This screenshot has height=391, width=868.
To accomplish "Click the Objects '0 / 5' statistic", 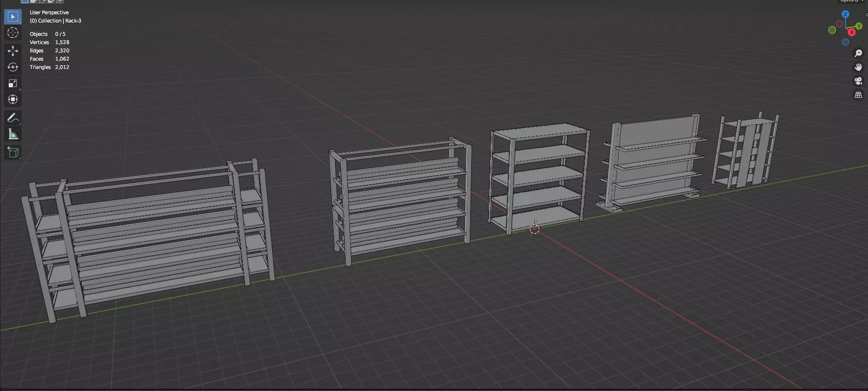I will (60, 34).
